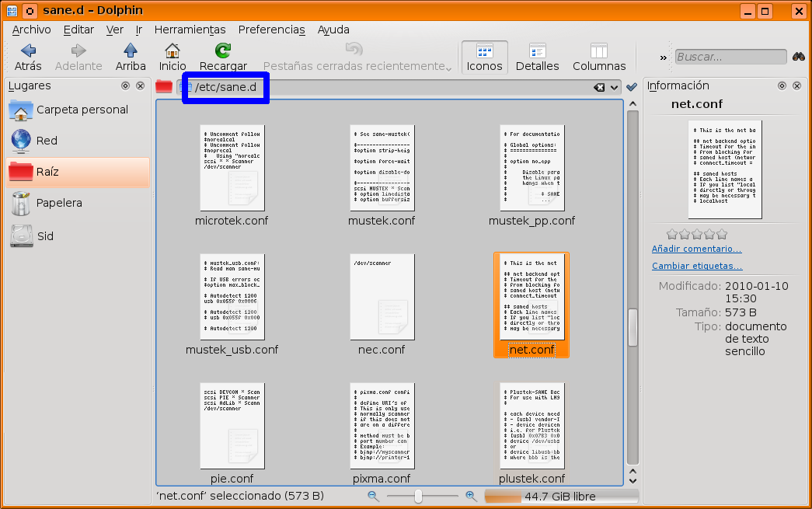Select the pixma.conf file
812x509 pixels.
tap(382, 433)
